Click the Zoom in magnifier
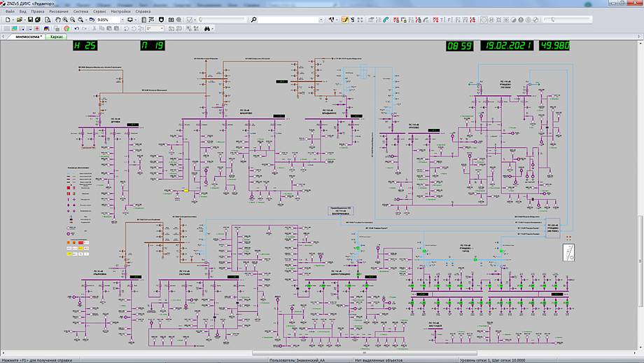 (65, 20)
